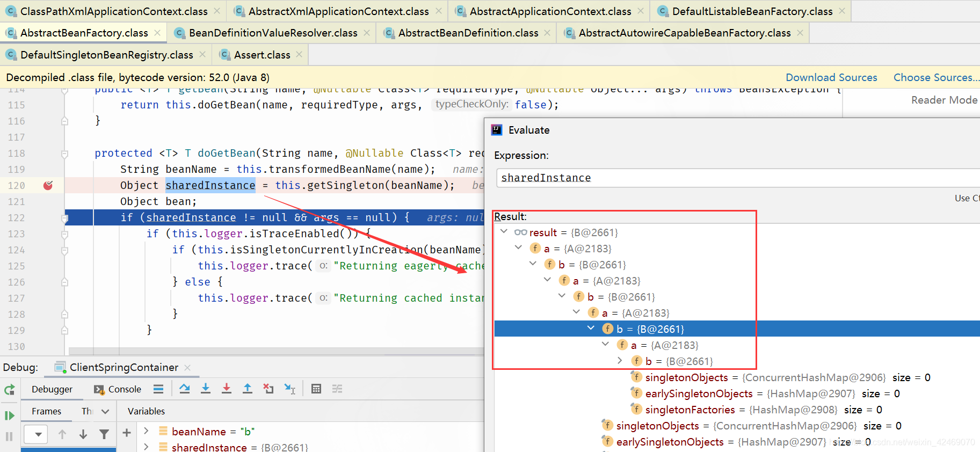Show execution point in debugger toolbar
The image size is (980, 452).
[x=158, y=389]
